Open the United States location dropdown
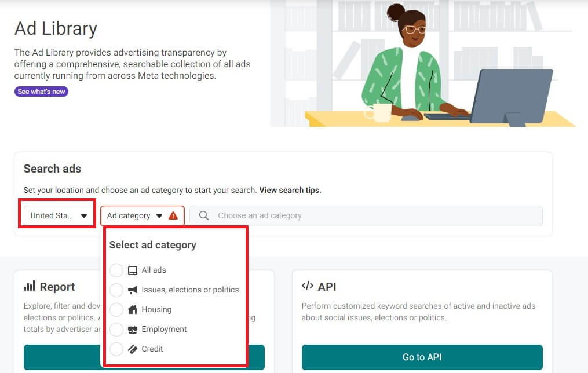 pos(58,216)
